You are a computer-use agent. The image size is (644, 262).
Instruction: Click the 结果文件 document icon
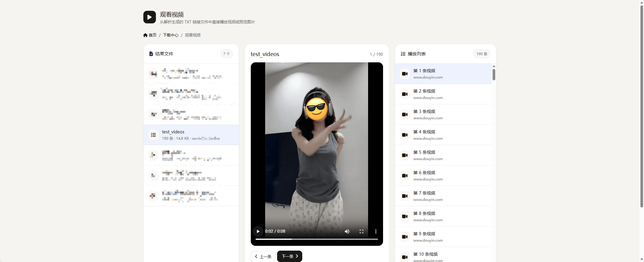point(151,54)
